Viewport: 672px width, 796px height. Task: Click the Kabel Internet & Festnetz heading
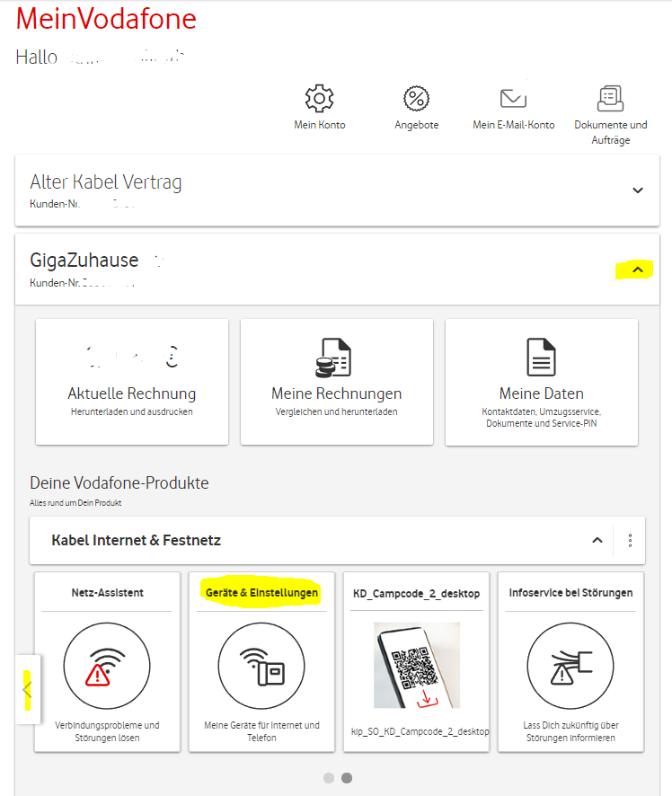136,540
